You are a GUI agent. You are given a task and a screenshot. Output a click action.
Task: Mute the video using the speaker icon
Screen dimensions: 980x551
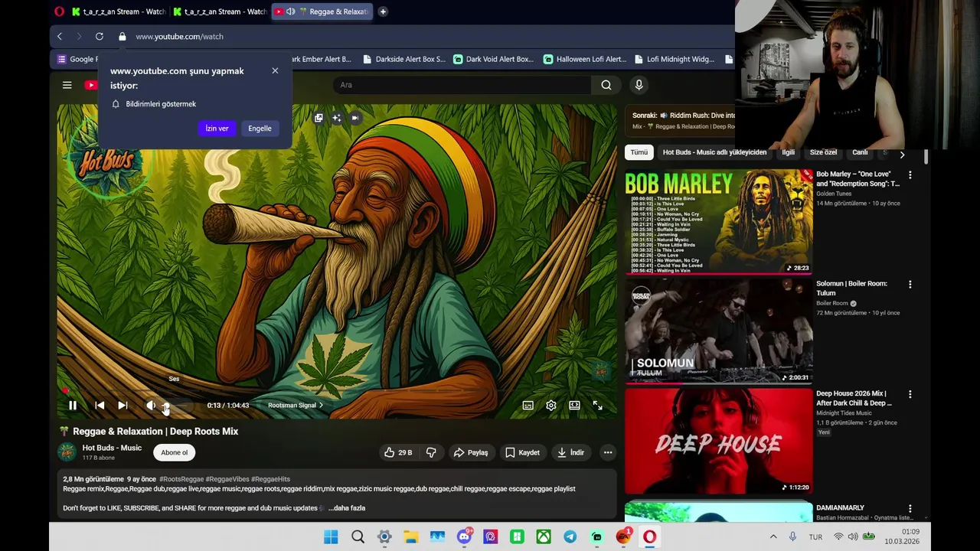(151, 406)
